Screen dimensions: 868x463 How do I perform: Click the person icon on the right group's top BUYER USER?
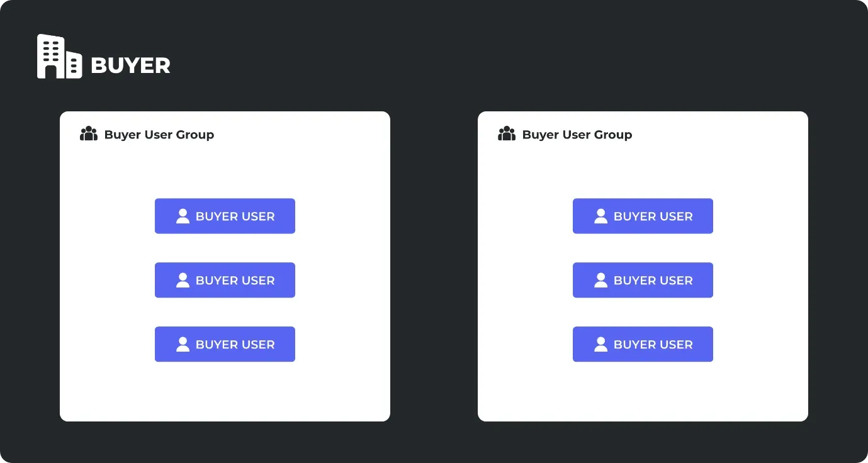click(x=600, y=216)
